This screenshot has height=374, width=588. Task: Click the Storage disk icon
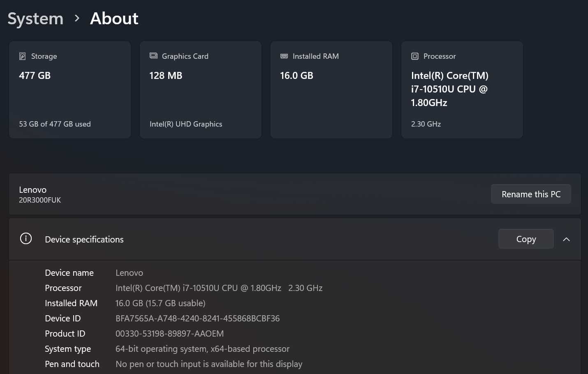click(x=23, y=56)
